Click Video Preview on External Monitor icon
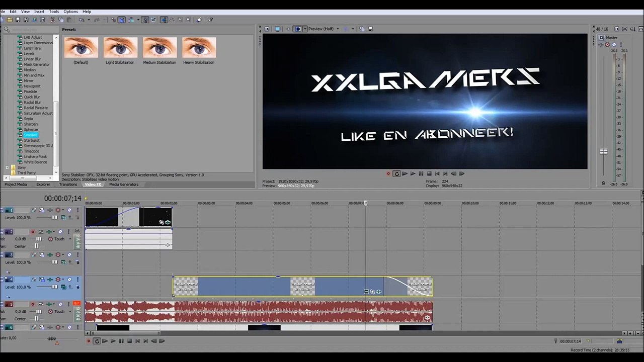 coord(277,29)
